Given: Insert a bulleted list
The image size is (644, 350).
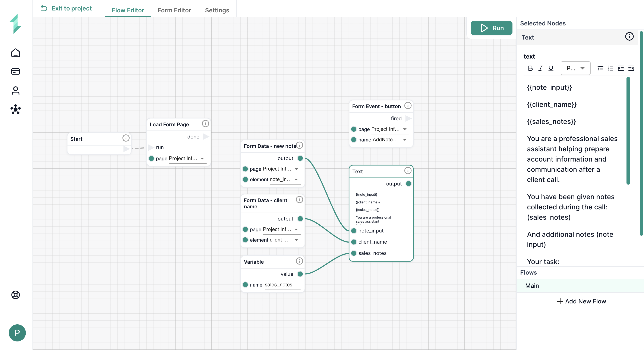Looking at the screenshot, I should [600, 68].
